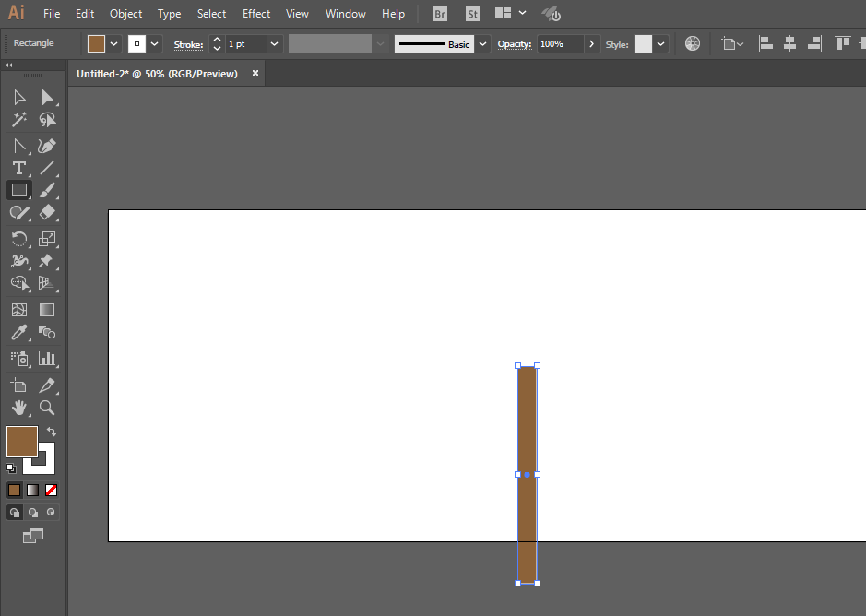The image size is (866, 616).
Task: Click the Stroke label link
Action: click(188, 44)
